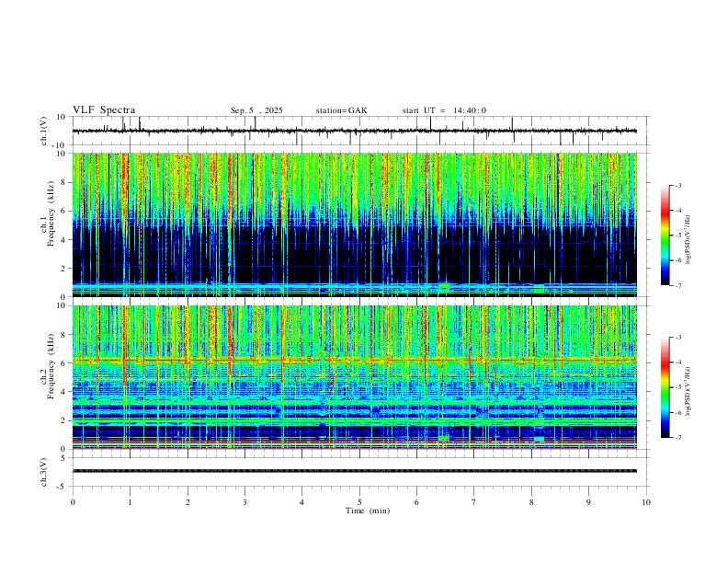This screenshot has height=563, width=728.
Task: Click inside the ch.1 spectrogram panel
Action: tap(355, 224)
